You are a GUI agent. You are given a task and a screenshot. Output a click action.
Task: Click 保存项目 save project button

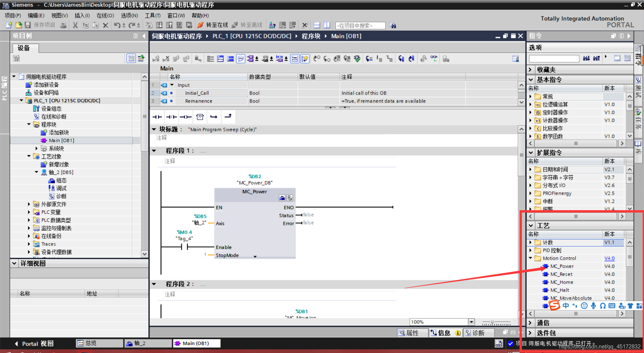coord(40,25)
